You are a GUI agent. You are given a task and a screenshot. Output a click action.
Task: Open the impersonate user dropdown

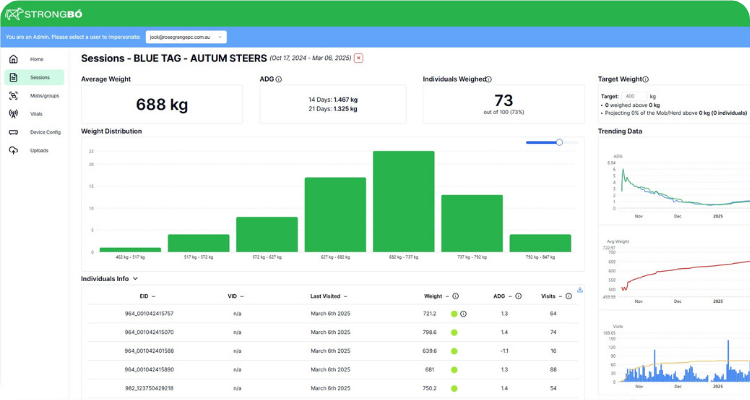tap(186, 37)
